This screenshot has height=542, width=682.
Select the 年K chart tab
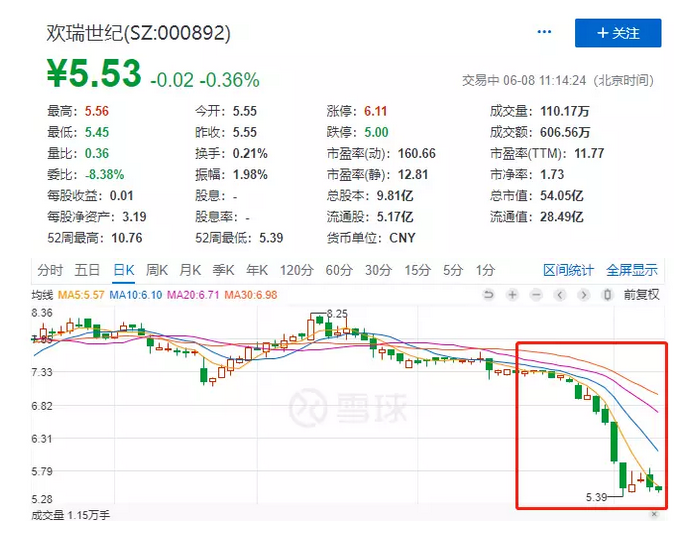click(257, 270)
